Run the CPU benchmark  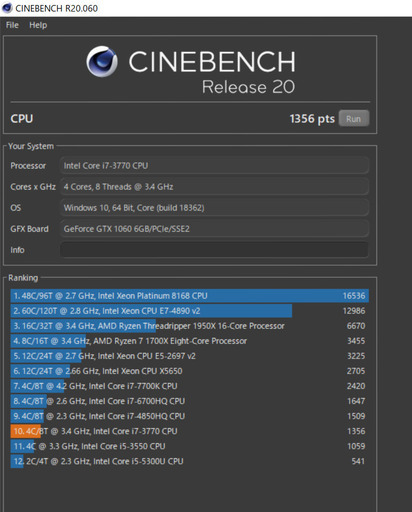354,119
